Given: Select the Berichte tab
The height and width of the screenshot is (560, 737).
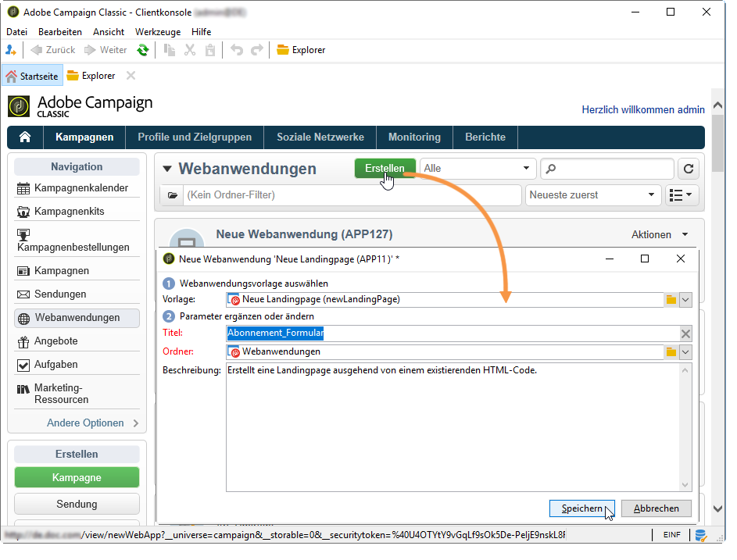Looking at the screenshot, I should [485, 137].
